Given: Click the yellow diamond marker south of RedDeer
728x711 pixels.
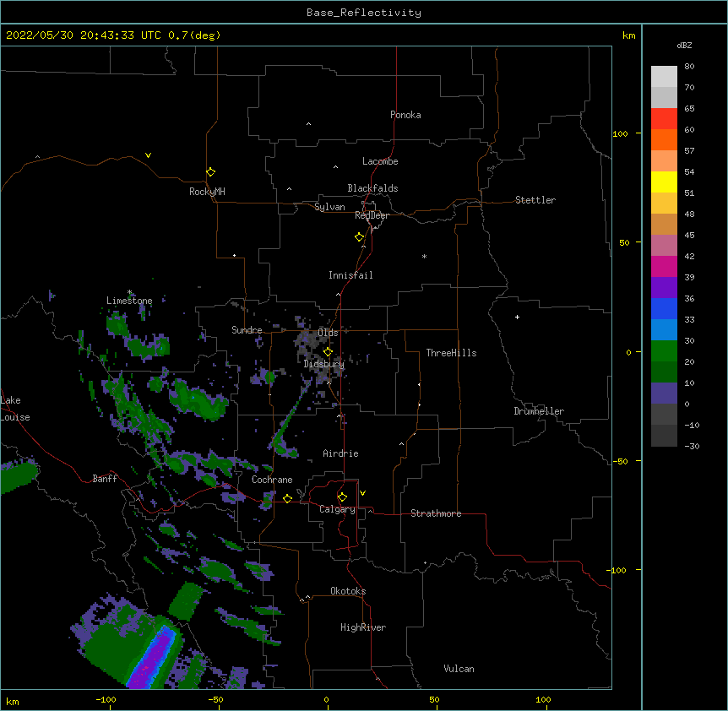Looking at the screenshot, I should 360,237.
